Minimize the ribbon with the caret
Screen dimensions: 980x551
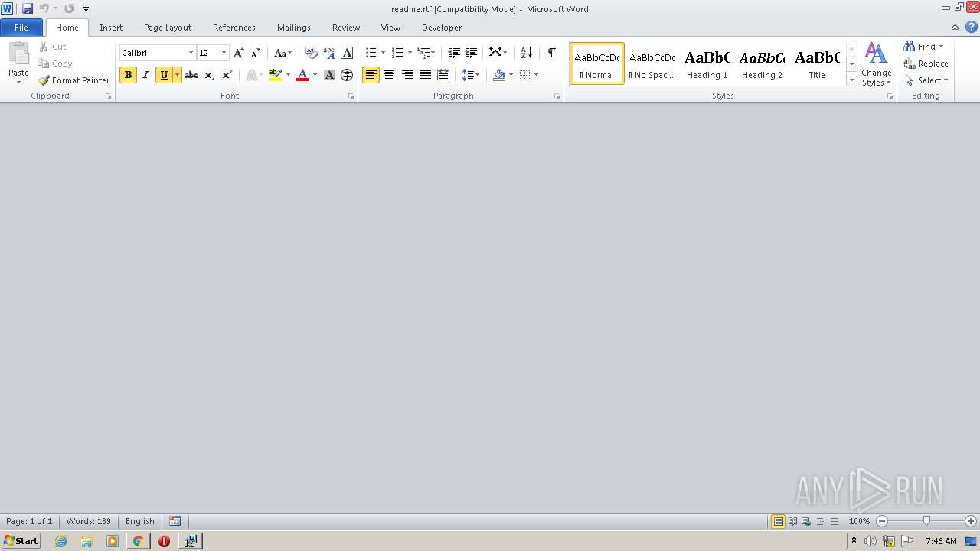955,27
